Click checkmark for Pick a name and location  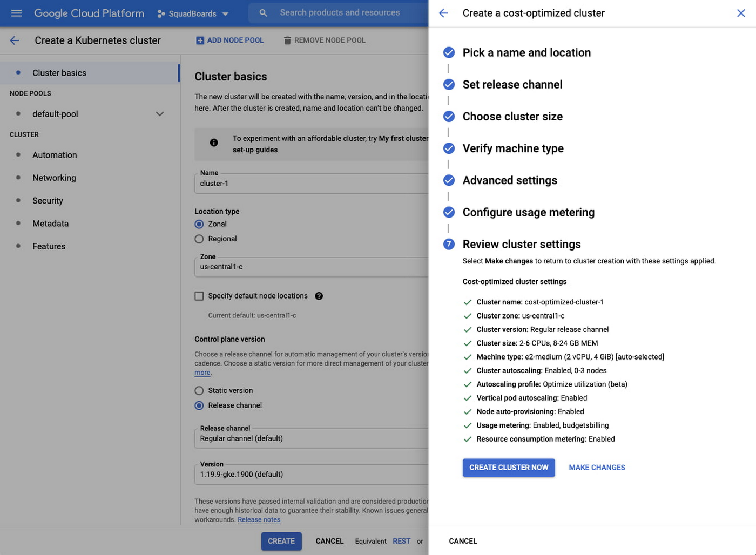[449, 52]
